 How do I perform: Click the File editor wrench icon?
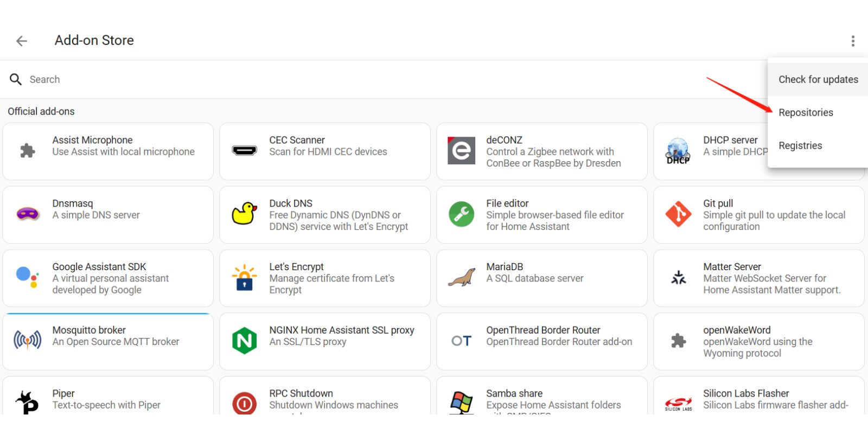tap(462, 214)
